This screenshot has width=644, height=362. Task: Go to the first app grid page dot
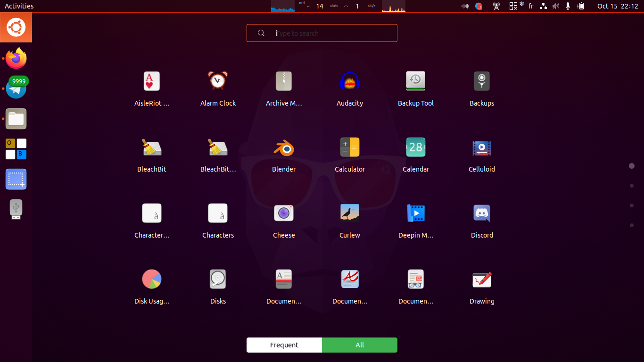tap(632, 166)
